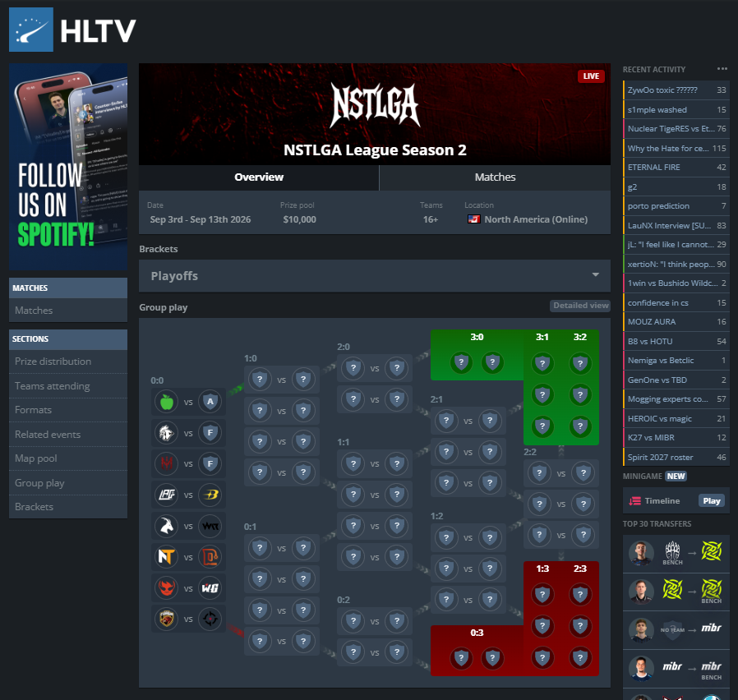Open the Follow us on Spotify banner
Viewport: 738px width, 700px height.
[68, 167]
